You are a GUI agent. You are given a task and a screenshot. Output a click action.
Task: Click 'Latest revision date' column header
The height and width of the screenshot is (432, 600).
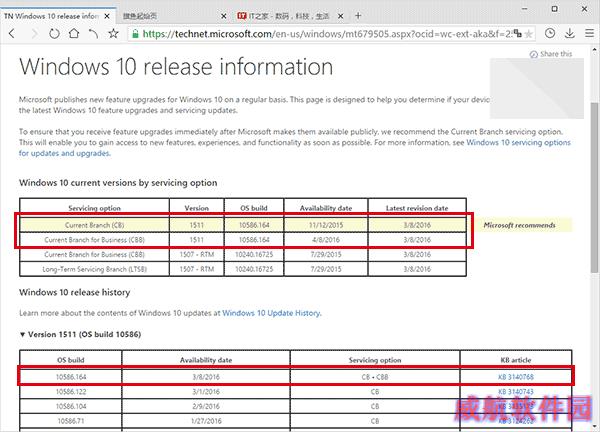[x=417, y=208]
